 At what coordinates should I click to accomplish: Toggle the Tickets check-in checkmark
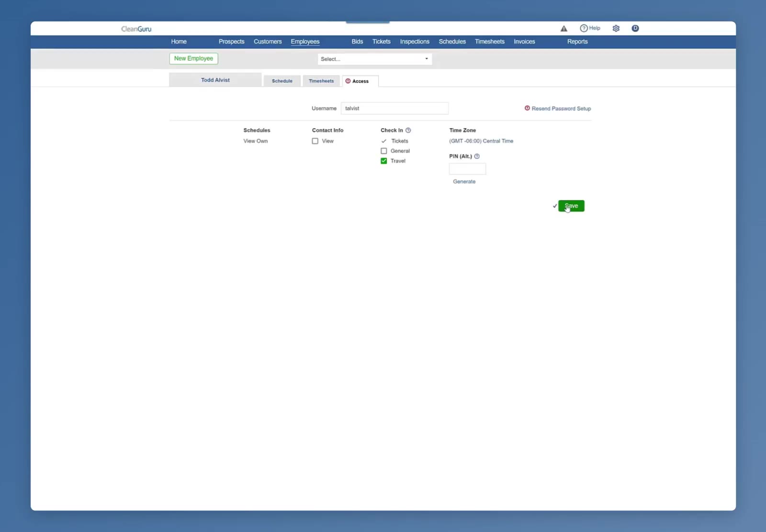[x=384, y=141]
